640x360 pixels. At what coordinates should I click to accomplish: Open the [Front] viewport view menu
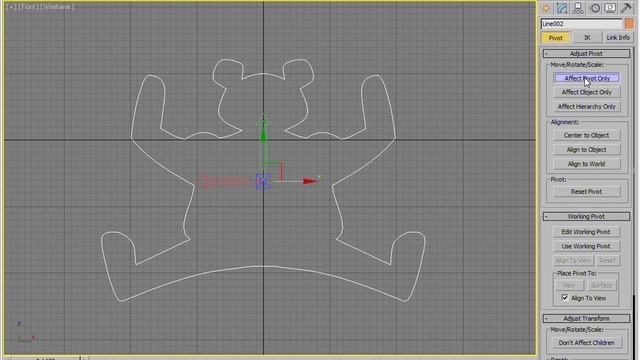pyautogui.click(x=28, y=7)
